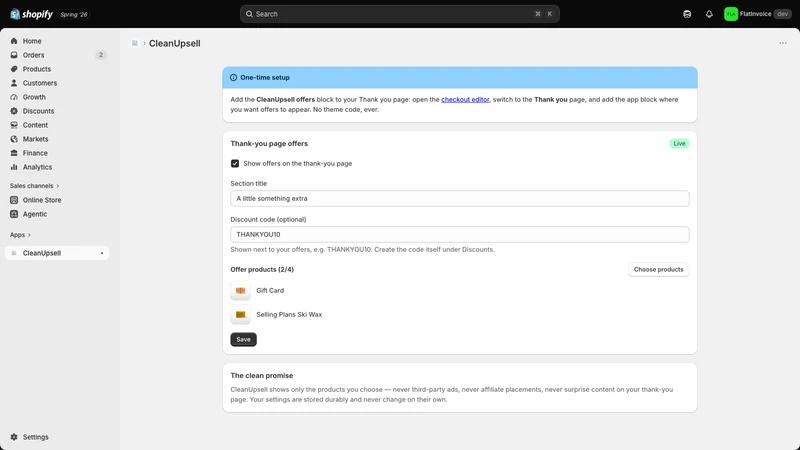The image size is (800, 450).
Task: Click the Orders inbox icon
Action: click(14, 55)
